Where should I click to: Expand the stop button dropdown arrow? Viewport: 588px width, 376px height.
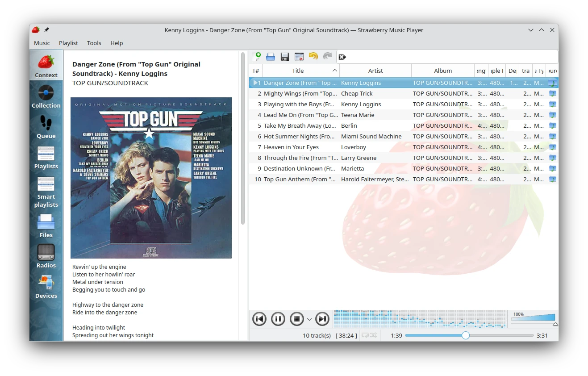(x=309, y=319)
